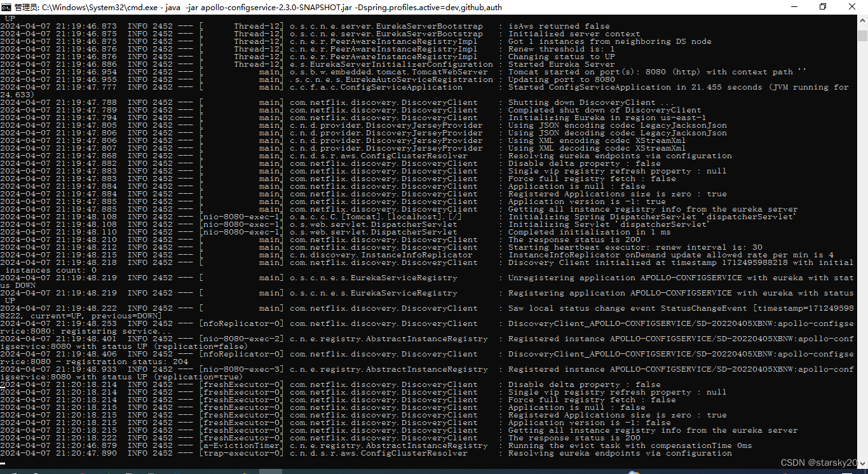The width and height of the screenshot is (868, 474).
Task: Close the cmd.exe console window
Action: tap(852, 6)
